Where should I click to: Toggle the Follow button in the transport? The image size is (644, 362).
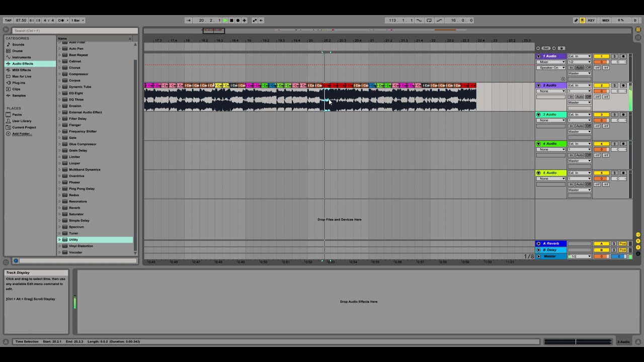pos(189,20)
